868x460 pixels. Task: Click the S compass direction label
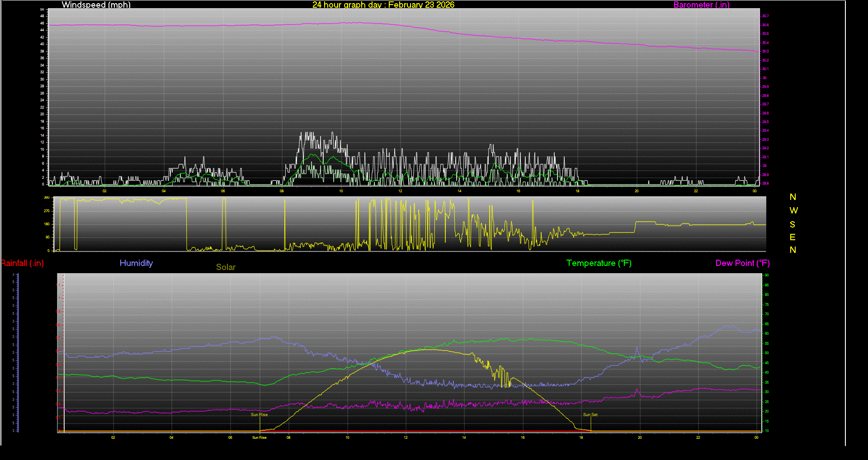click(x=793, y=224)
